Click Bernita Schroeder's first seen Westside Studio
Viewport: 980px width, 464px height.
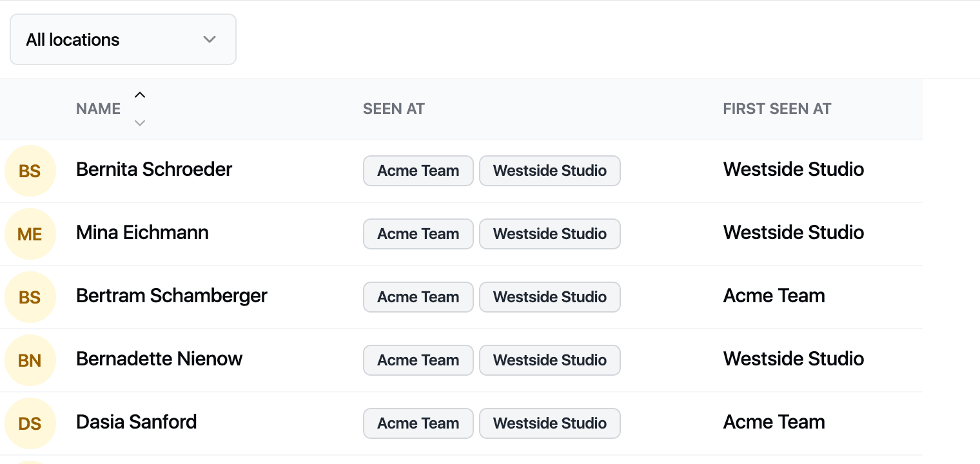794,169
